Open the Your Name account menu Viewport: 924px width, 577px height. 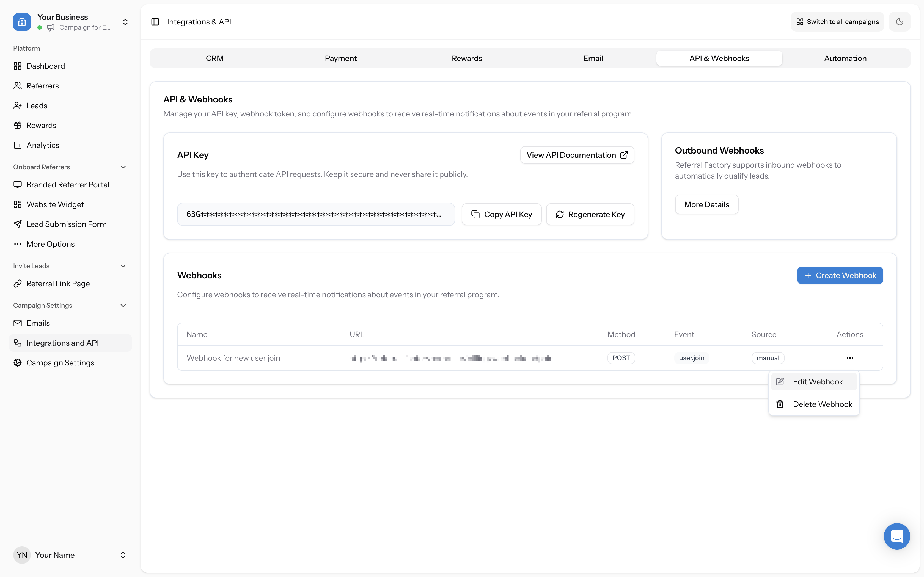click(123, 555)
